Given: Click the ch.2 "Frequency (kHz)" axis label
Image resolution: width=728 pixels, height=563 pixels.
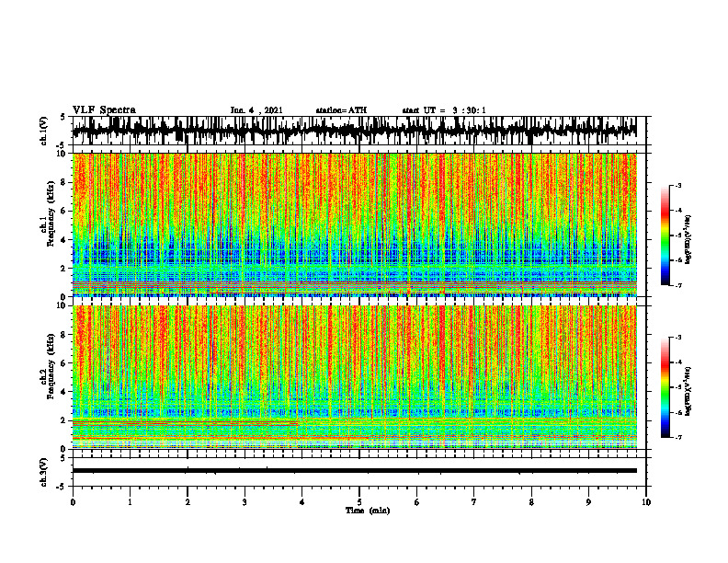Looking at the screenshot, I should coord(51,366).
